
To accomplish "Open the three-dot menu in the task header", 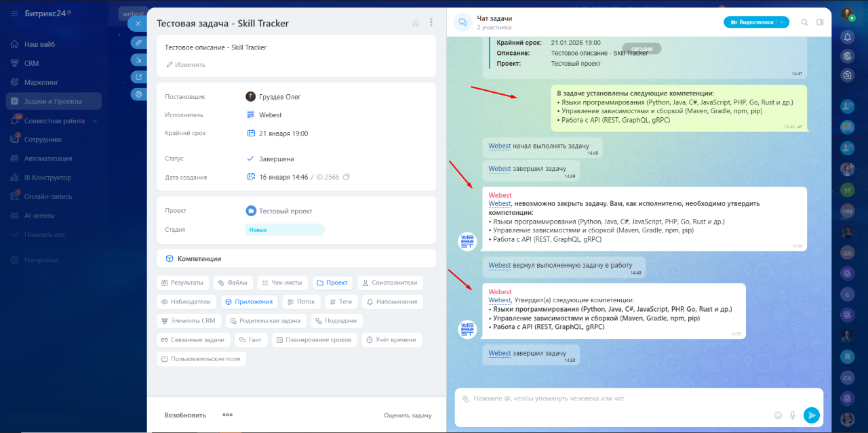I will tap(431, 23).
